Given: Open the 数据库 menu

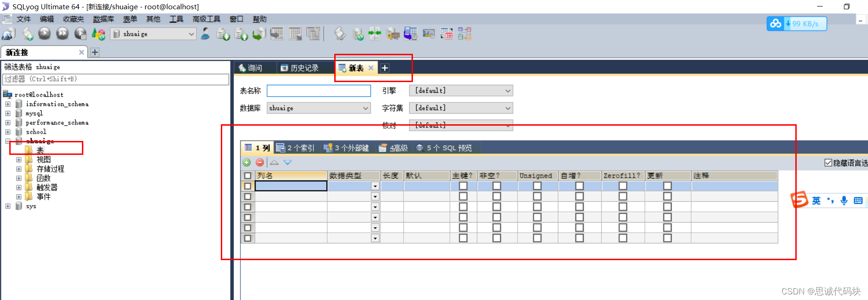Looking at the screenshot, I should tap(103, 19).
